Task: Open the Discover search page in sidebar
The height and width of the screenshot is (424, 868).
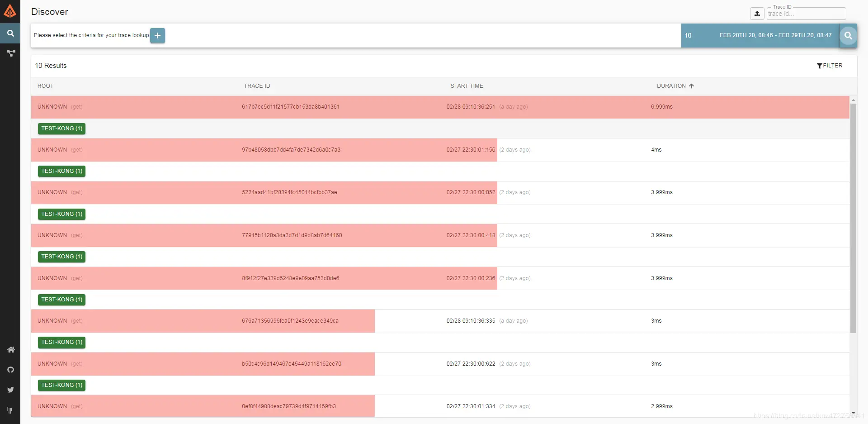Action: pos(10,33)
